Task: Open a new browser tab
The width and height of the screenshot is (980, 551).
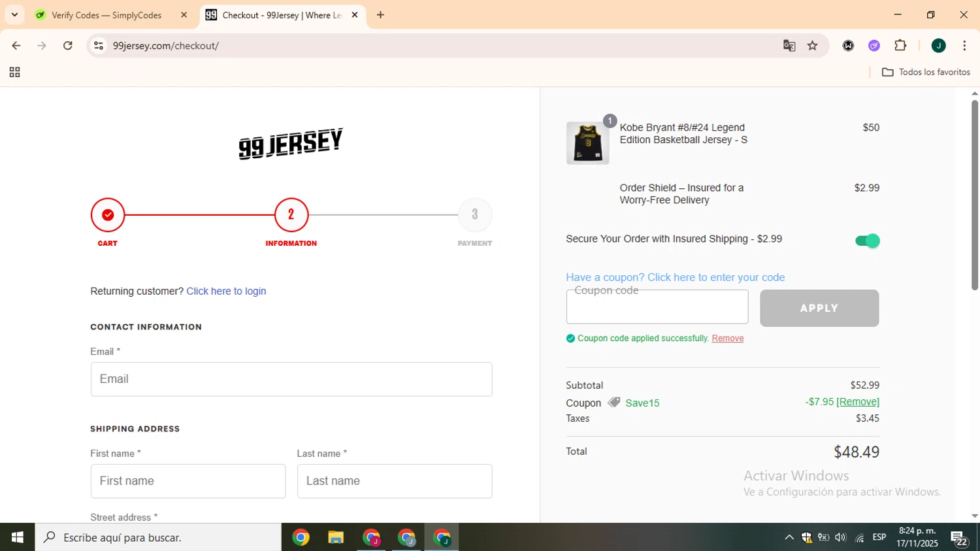Action: pos(381,15)
